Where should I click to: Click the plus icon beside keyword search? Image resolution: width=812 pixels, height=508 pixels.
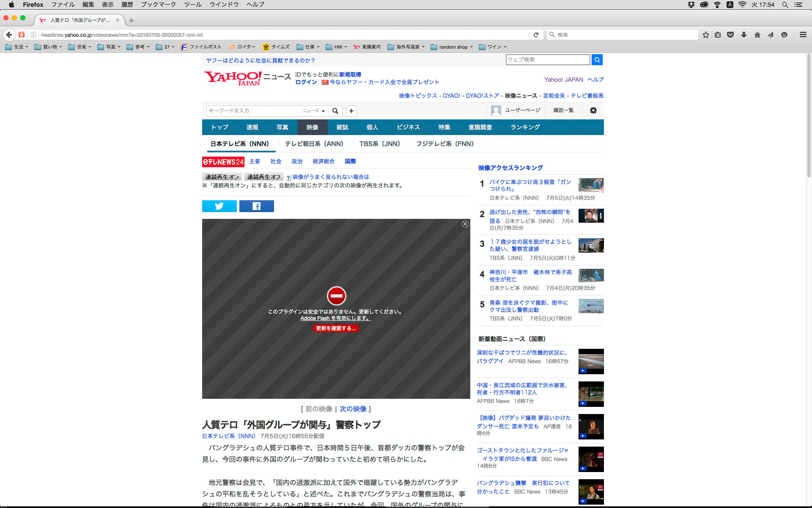351,111
